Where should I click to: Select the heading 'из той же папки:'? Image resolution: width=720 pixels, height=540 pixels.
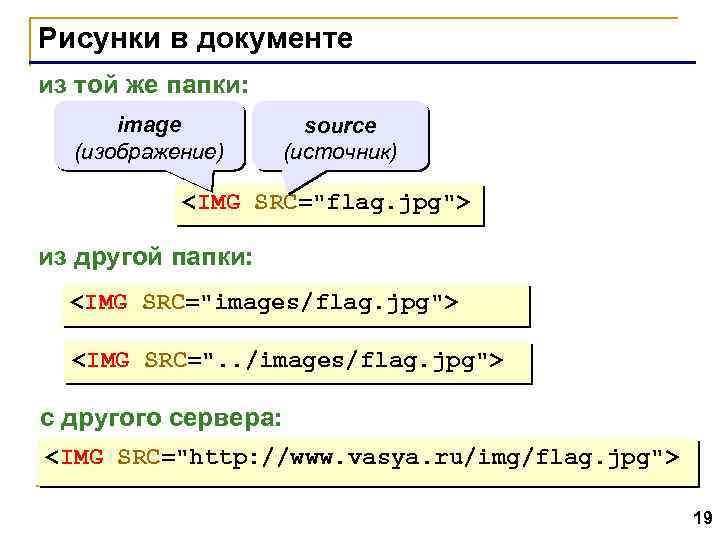pos(143,85)
